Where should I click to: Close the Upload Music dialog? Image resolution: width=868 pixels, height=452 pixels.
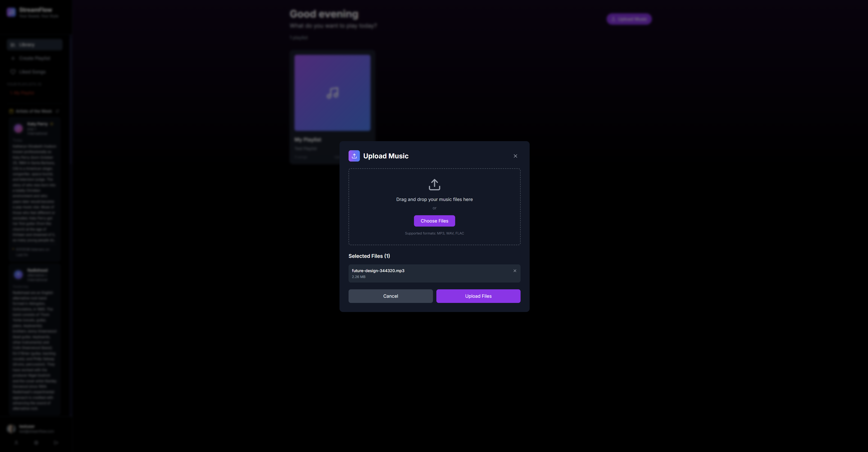pos(515,156)
